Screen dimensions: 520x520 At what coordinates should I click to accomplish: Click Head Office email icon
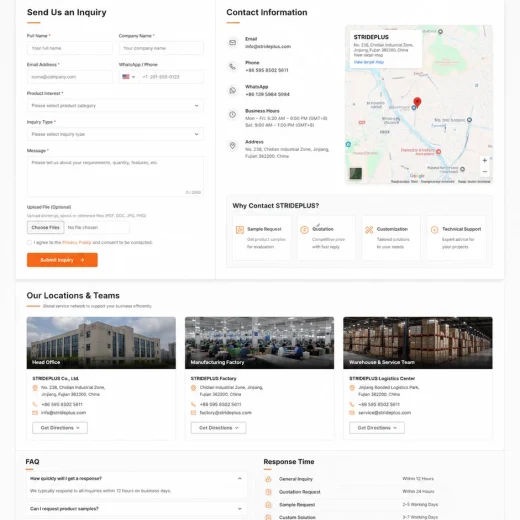point(35,413)
